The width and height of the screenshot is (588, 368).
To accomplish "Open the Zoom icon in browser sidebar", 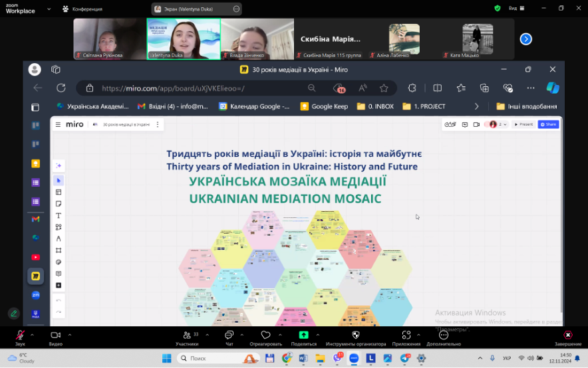I will point(36,295).
